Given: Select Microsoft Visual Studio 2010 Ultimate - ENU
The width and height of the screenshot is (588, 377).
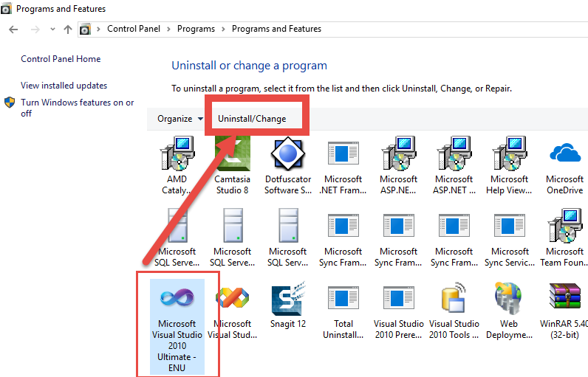Looking at the screenshot, I should [x=177, y=326].
